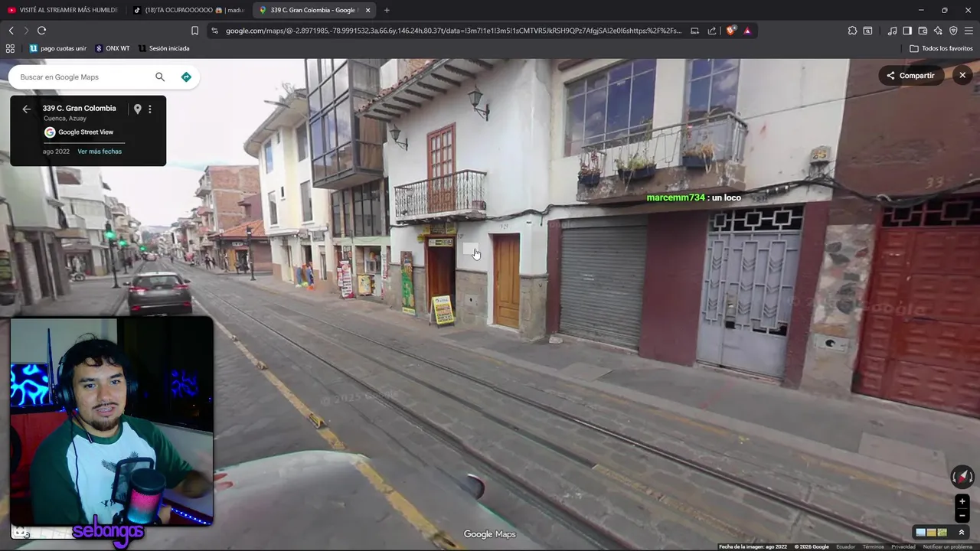Reload the page with the refresh icon

[41, 31]
